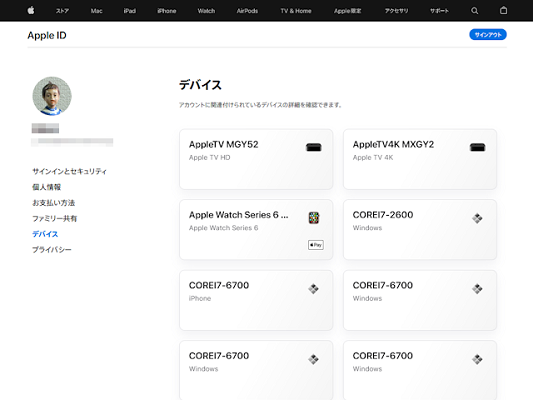Viewport: 533px width, 400px height.
Task: Click the Apple ID page title
Action: 47,35
